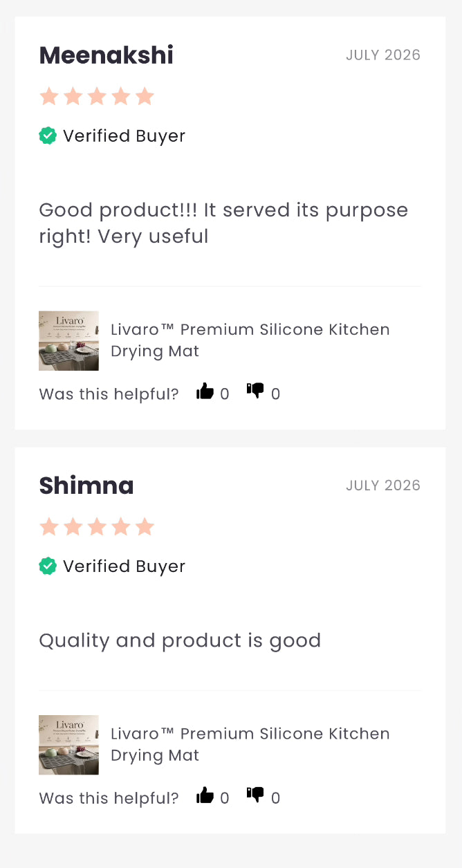
Task: Click JULY 2026 date on Meenakshi's review
Action: (x=383, y=55)
